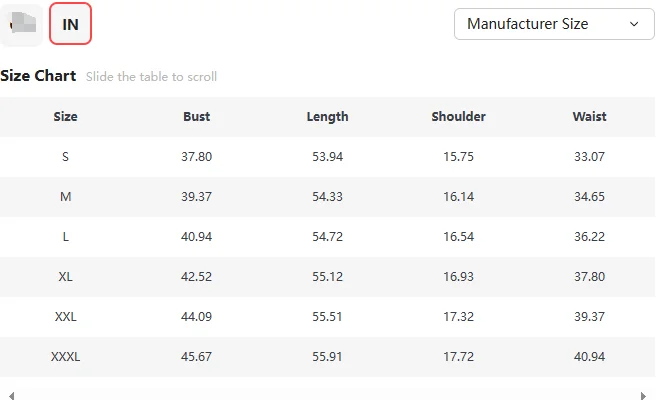Click the Waist column header
Image resolution: width=660 pixels, height=400 pixels.
[x=589, y=116]
